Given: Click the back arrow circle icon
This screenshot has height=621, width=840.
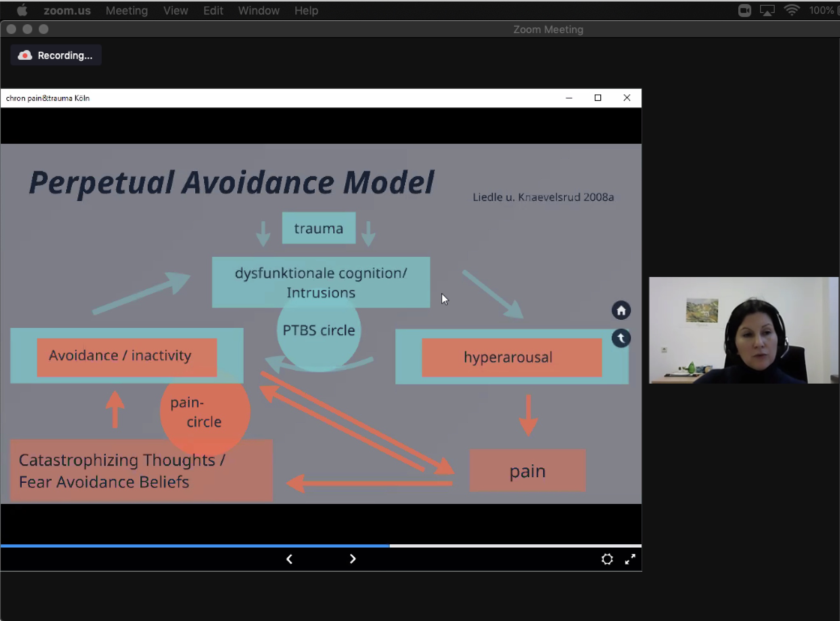Looking at the screenshot, I should pyautogui.click(x=621, y=338).
